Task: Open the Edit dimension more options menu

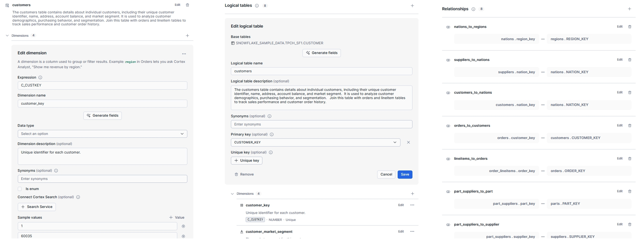Action: tap(184, 54)
